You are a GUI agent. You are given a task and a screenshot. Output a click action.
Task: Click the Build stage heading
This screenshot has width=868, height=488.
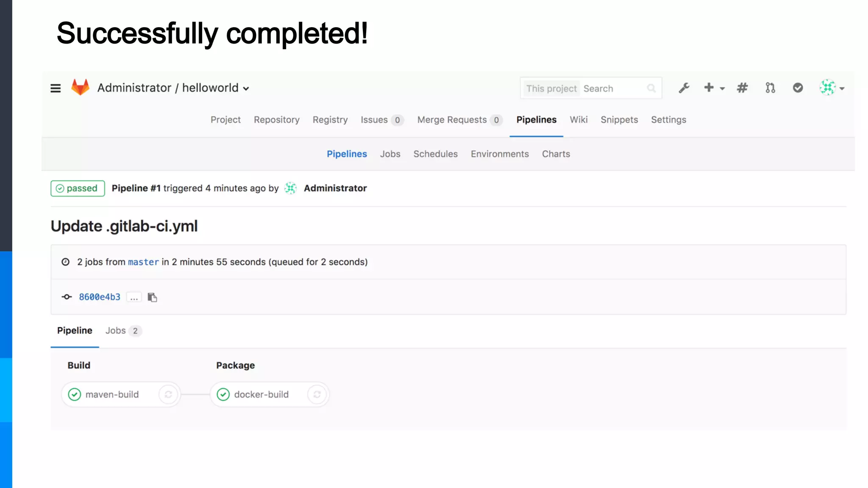pyautogui.click(x=79, y=365)
